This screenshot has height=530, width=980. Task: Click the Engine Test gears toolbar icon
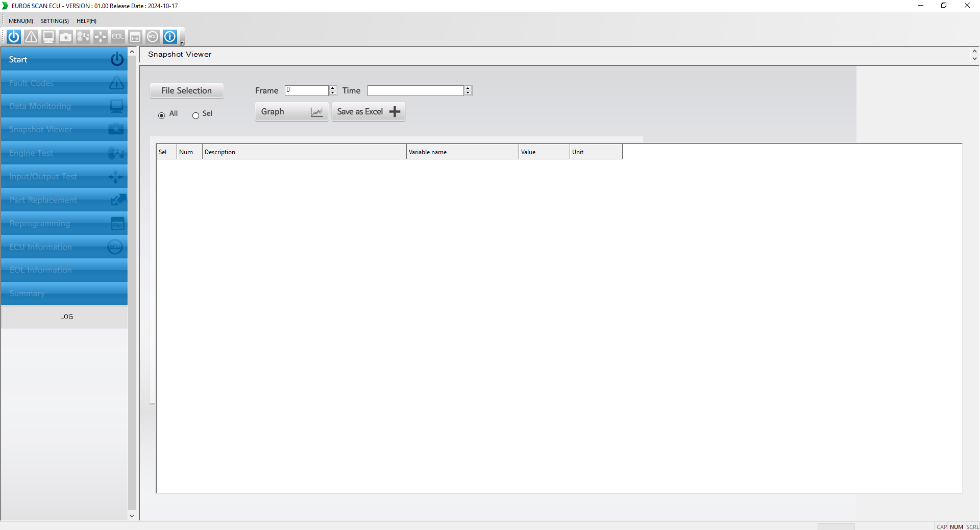click(x=83, y=37)
